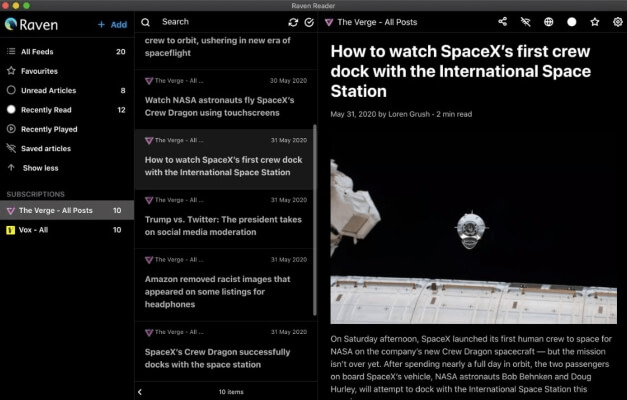Image resolution: width=627 pixels, height=400 pixels.
Task: Collapse the article list left chevron
Action: pyautogui.click(x=140, y=392)
